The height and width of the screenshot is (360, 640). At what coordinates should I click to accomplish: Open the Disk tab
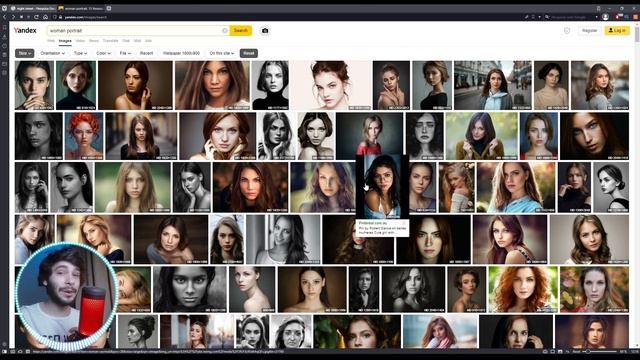pos(126,41)
